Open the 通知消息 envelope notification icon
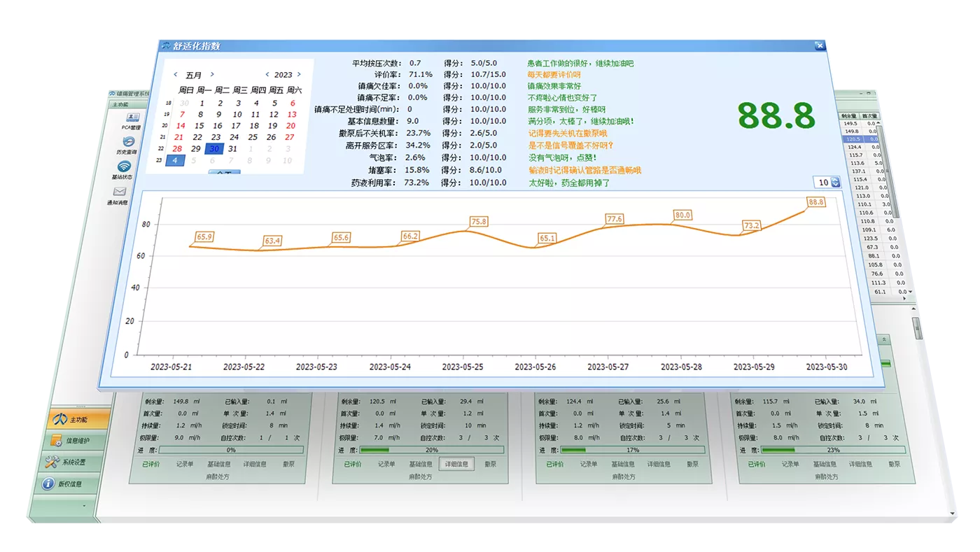The height and width of the screenshot is (552, 980). [118, 194]
